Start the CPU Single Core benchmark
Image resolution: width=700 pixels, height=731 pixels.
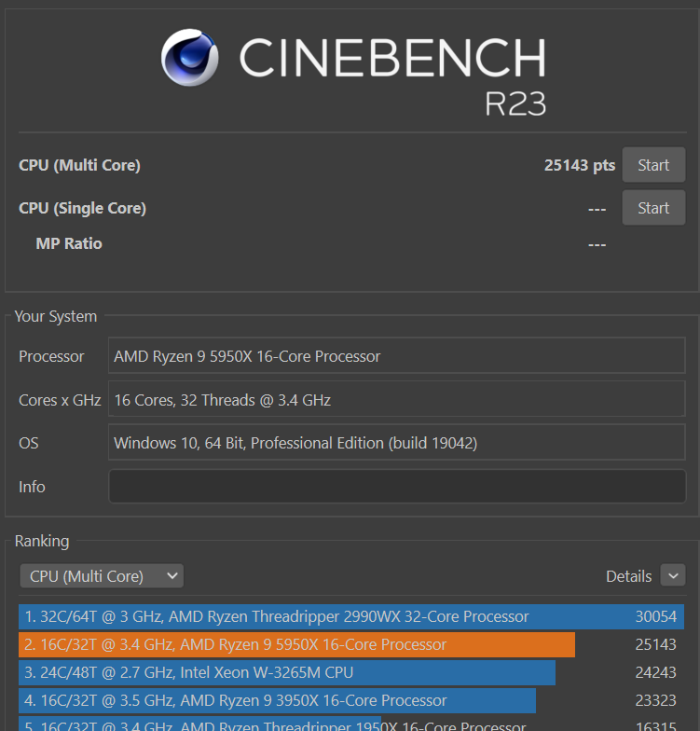pos(653,208)
